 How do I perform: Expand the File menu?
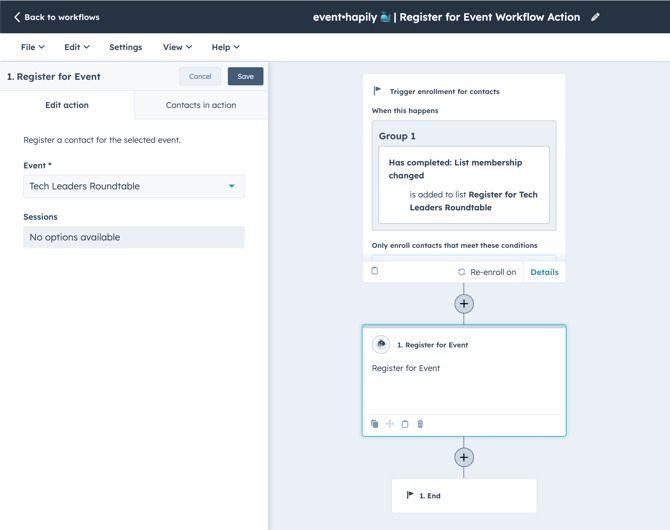[x=32, y=47]
